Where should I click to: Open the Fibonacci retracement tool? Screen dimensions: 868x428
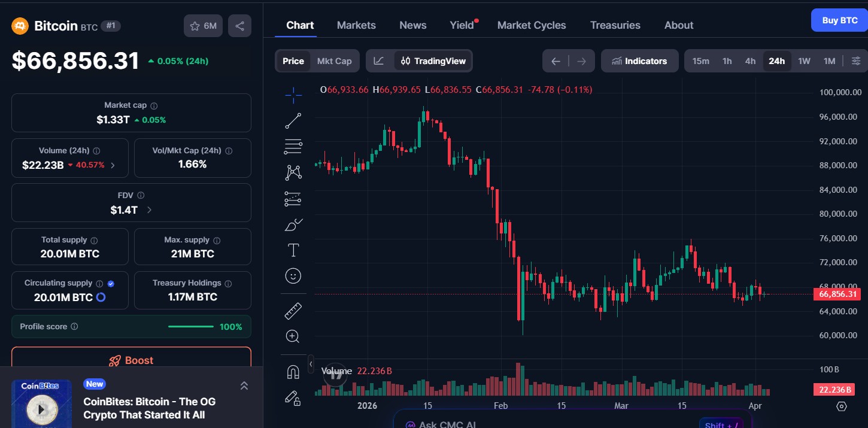(293, 146)
